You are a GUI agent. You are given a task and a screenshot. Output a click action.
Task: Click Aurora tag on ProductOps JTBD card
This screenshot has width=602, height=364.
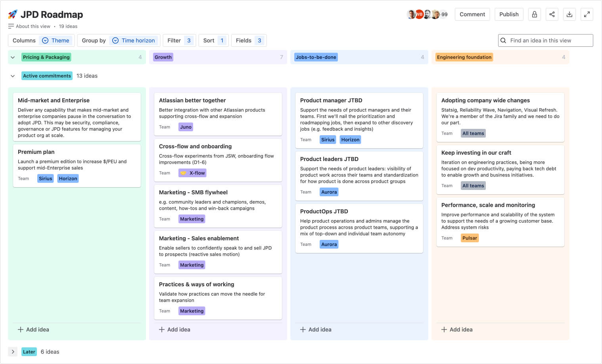click(x=329, y=244)
